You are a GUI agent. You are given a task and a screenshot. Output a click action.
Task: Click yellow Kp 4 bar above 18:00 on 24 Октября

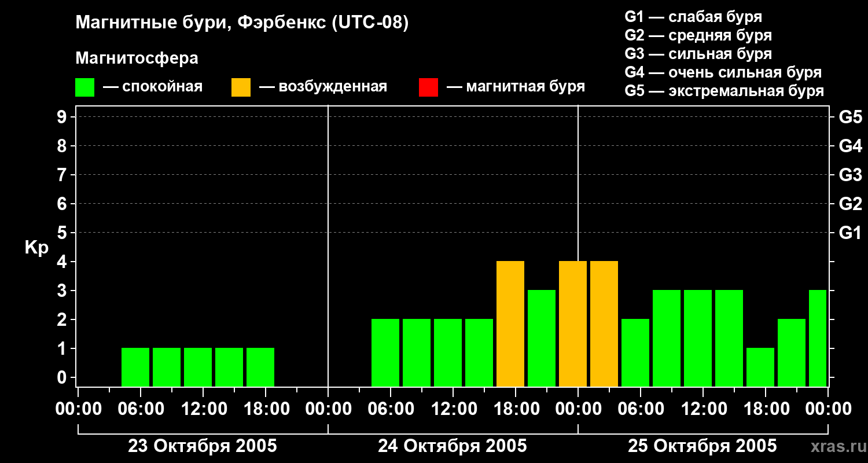(510, 324)
